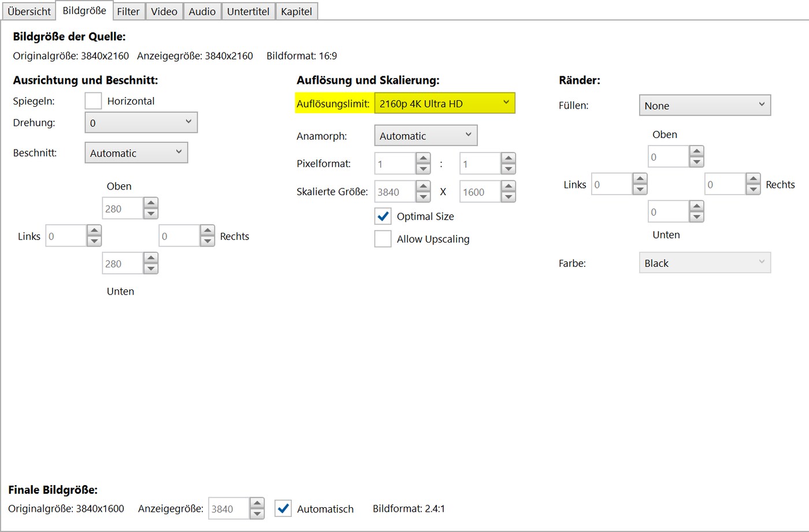Disable the Optimal Size checkbox

383,216
